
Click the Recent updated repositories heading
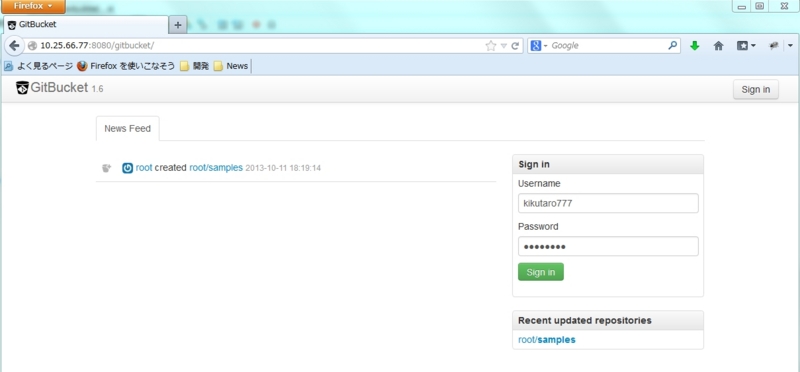click(585, 320)
